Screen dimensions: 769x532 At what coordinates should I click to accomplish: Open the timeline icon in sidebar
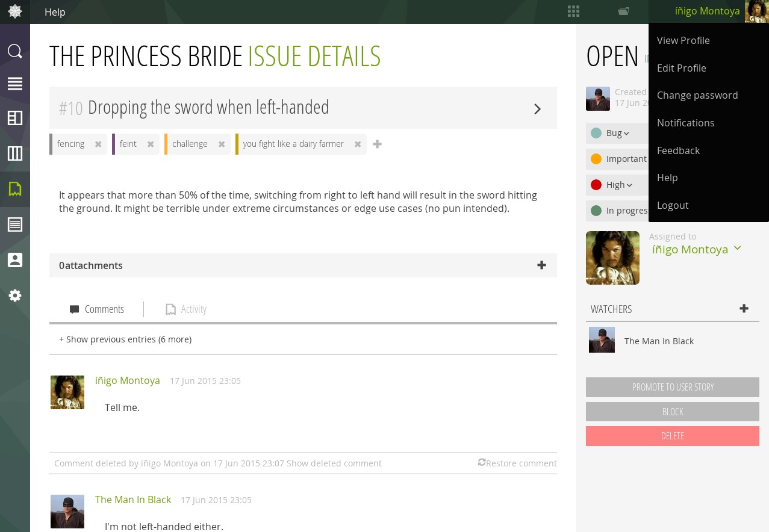tap(15, 84)
